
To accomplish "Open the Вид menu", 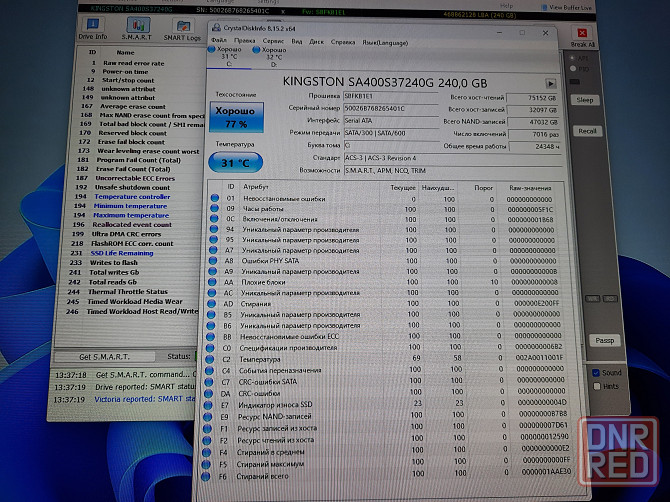I will pos(297,41).
